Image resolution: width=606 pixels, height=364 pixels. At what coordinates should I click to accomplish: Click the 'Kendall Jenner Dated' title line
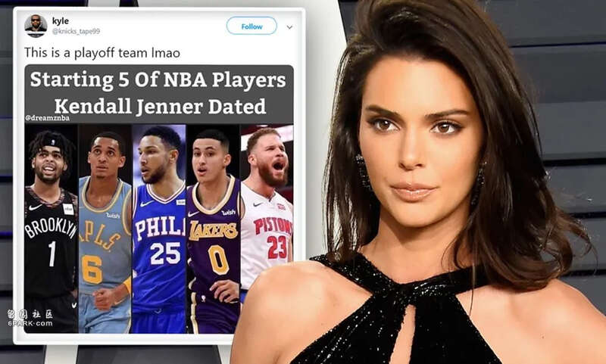pos(160,107)
